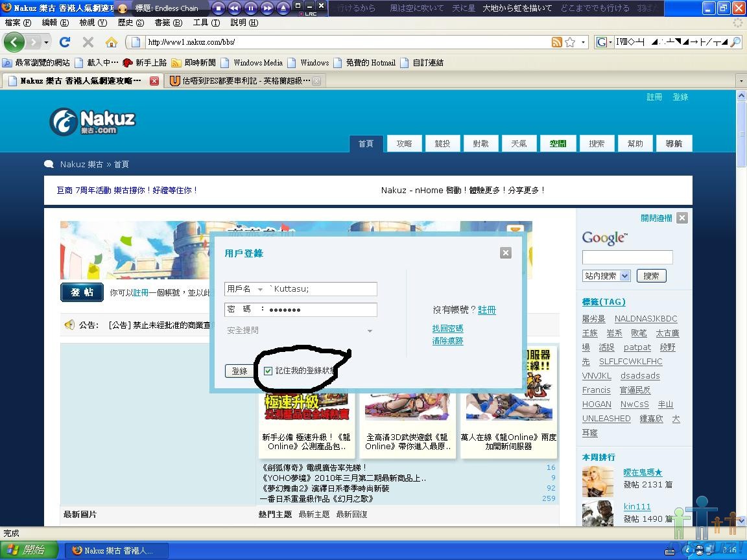This screenshot has width=747, height=560.
Task: Open the 即時新聞 feed bookmark
Action: point(193,62)
